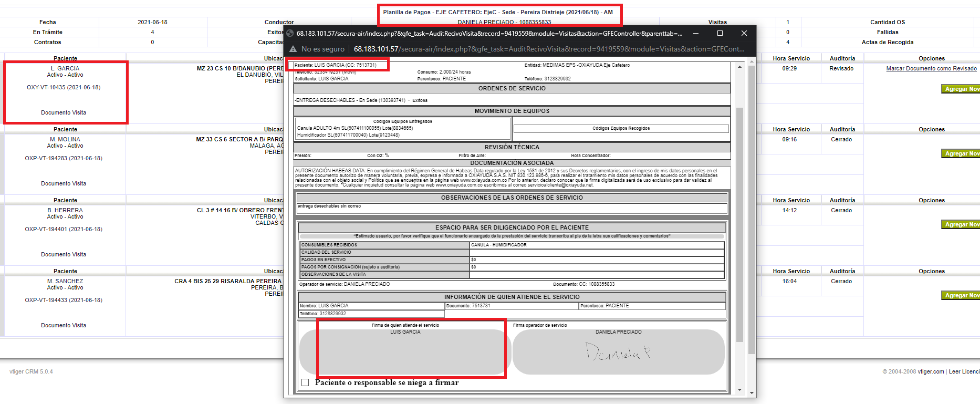Click Teléfono: 3128829932 attendee field

click(x=371, y=314)
